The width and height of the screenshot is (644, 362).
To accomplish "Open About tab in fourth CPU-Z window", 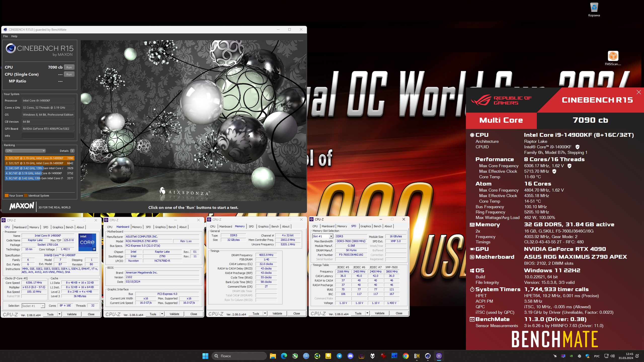I will (388, 226).
